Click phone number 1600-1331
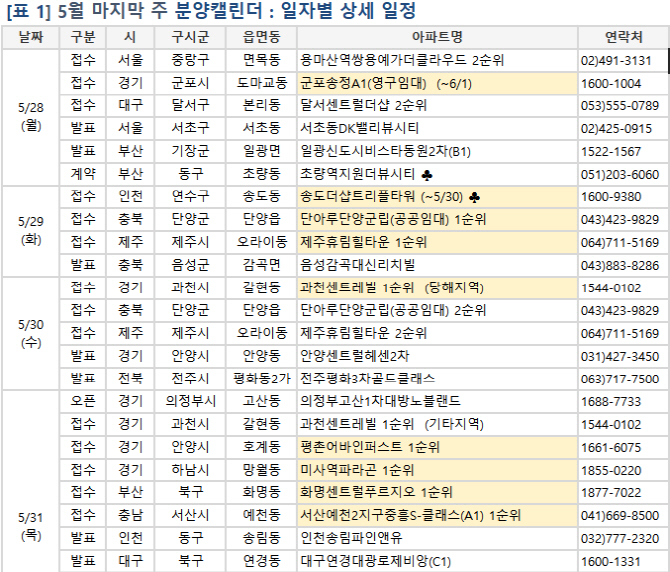 tap(611, 561)
